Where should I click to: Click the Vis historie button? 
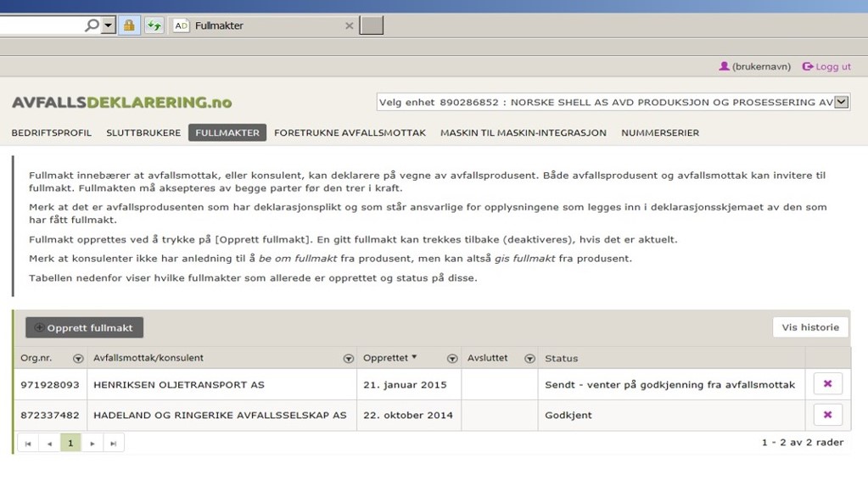tap(810, 327)
